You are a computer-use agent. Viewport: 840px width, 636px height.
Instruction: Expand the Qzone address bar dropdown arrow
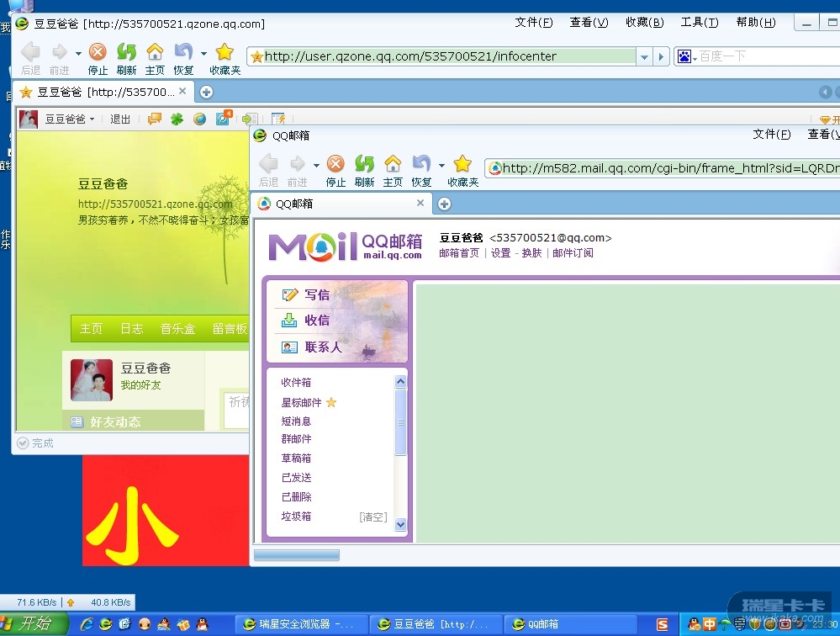[x=644, y=56]
